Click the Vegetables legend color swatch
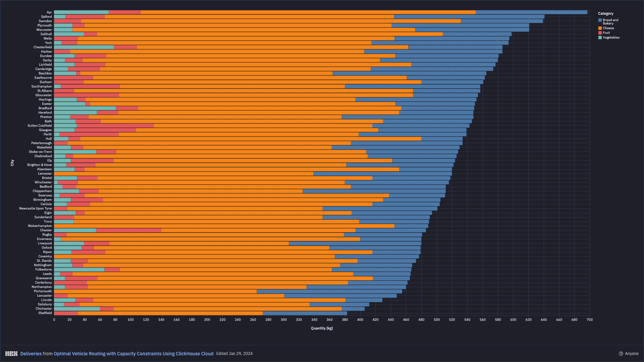Viewport: 644px width, 362px height. [x=600, y=38]
